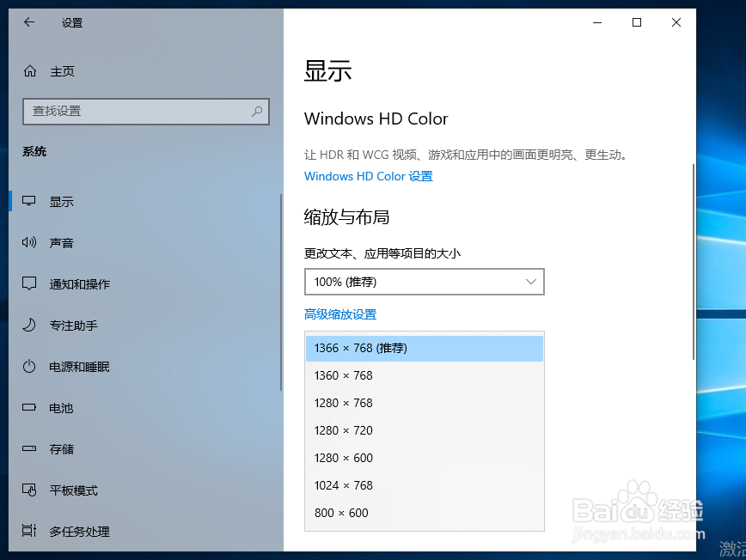Open 高级缩放设置 link
The height and width of the screenshot is (560, 746).
pos(340,314)
